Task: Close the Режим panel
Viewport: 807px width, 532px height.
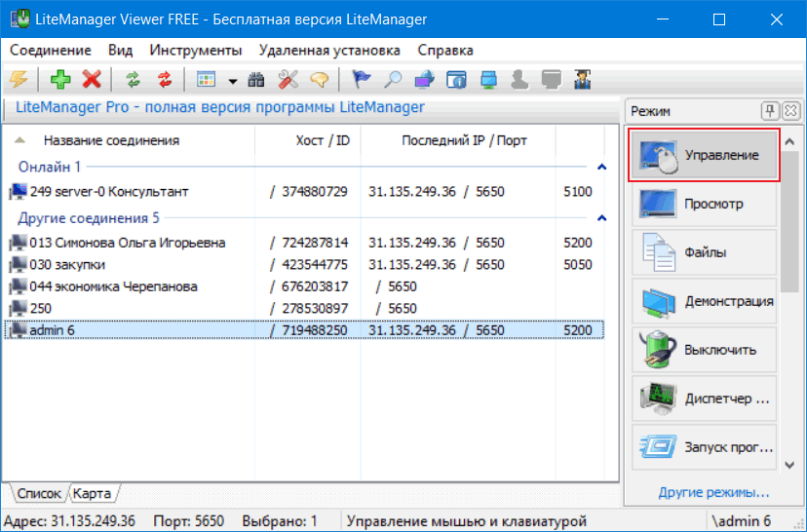Action: coord(790,111)
